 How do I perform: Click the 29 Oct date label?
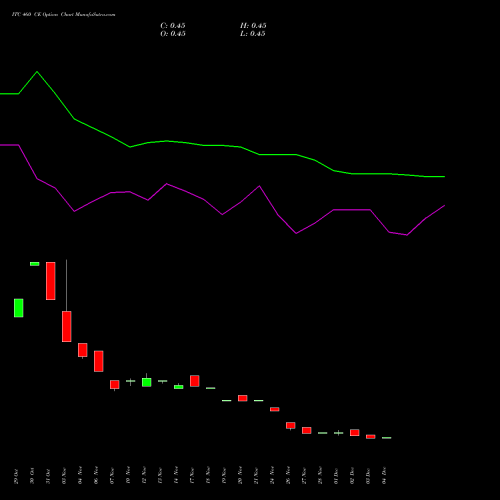click(x=16, y=476)
